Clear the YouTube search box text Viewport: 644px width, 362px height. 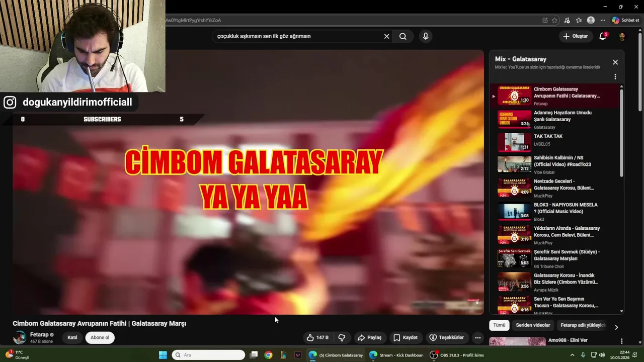point(386,36)
